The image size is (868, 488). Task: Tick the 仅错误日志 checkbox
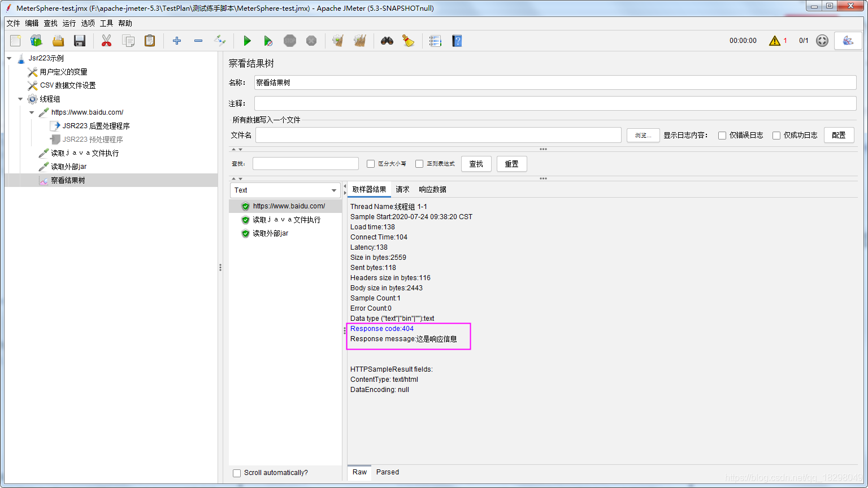pyautogui.click(x=722, y=136)
